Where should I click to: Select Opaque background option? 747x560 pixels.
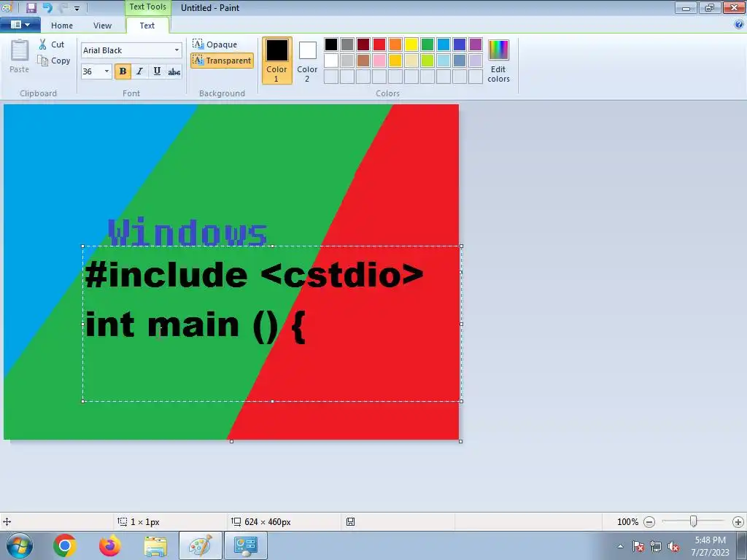215,44
